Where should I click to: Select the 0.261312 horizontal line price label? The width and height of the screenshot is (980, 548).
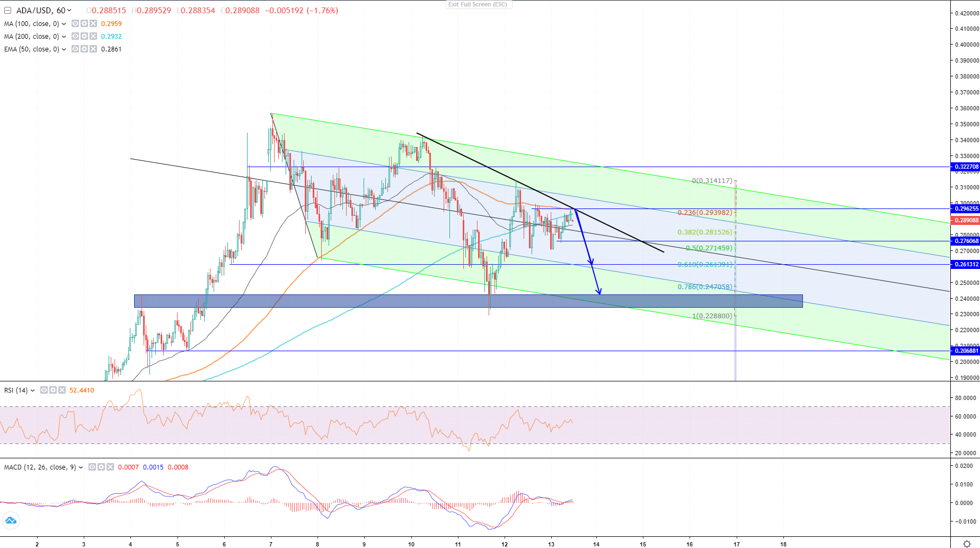(x=966, y=265)
